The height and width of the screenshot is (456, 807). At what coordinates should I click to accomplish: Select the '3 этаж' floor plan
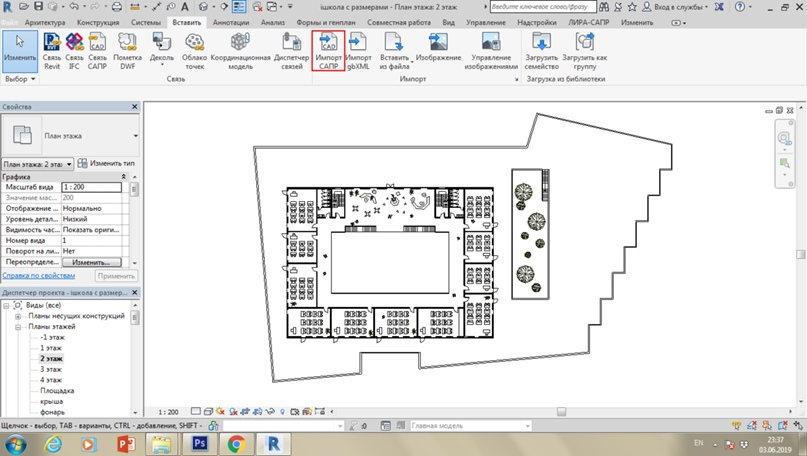(51, 370)
